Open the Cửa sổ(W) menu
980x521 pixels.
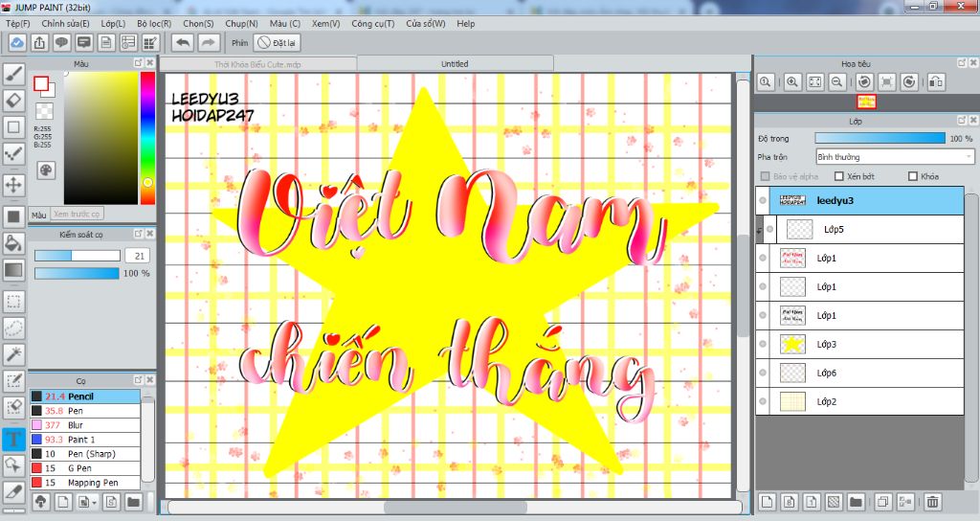(x=426, y=23)
